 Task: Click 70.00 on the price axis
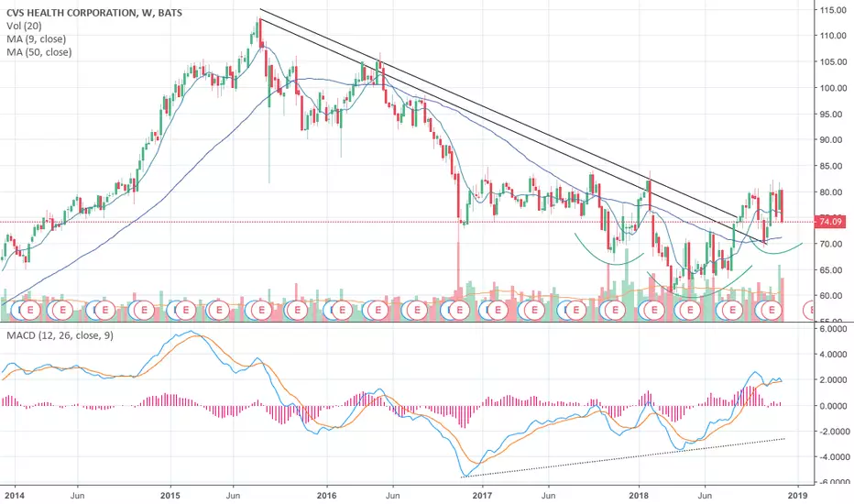pyautogui.click(x=833, y=244)
